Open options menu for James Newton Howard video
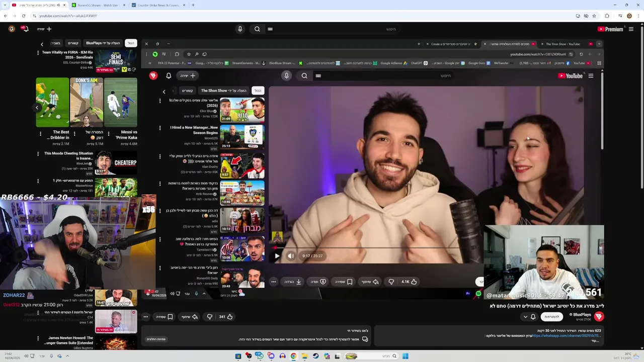 pos(38,338)
